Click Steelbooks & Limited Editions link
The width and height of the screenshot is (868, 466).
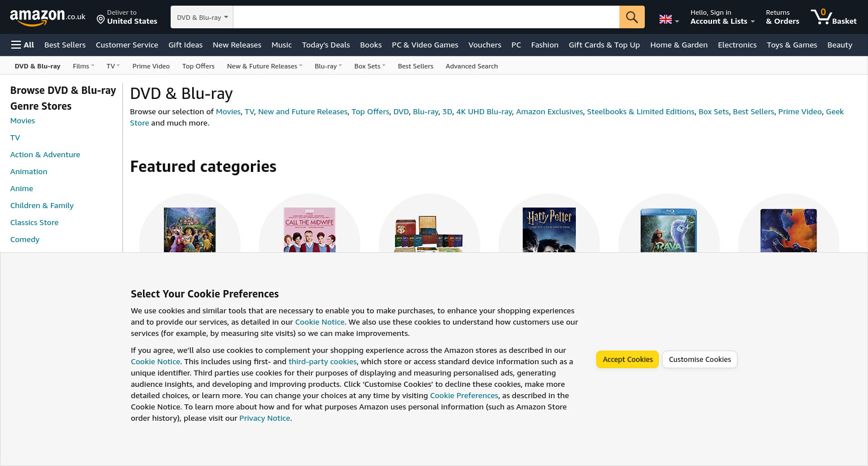coord(641,111)
